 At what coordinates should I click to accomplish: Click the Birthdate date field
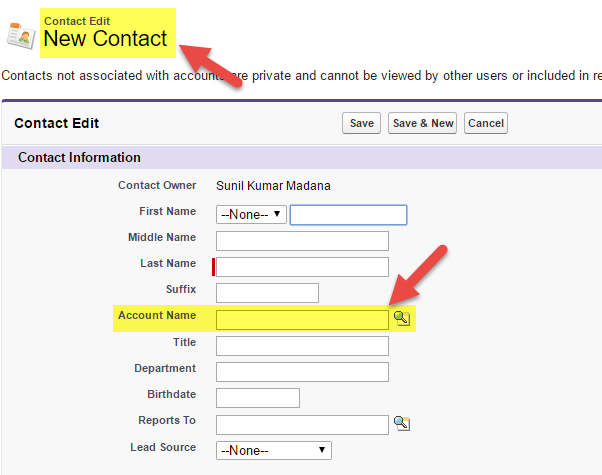pos(258,398)
